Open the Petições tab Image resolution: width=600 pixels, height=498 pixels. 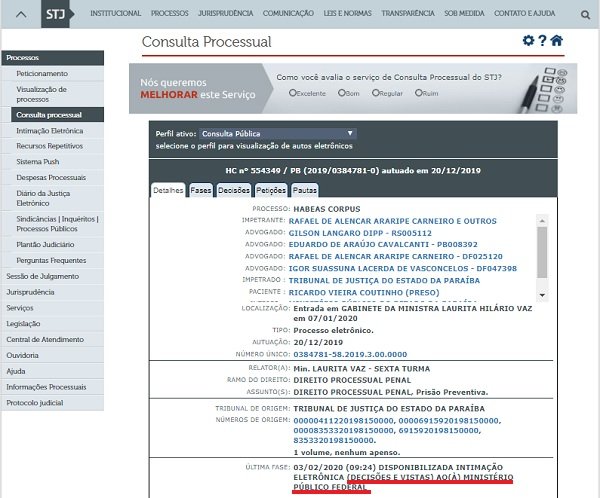pyautogui.click(x=271, y=188)
